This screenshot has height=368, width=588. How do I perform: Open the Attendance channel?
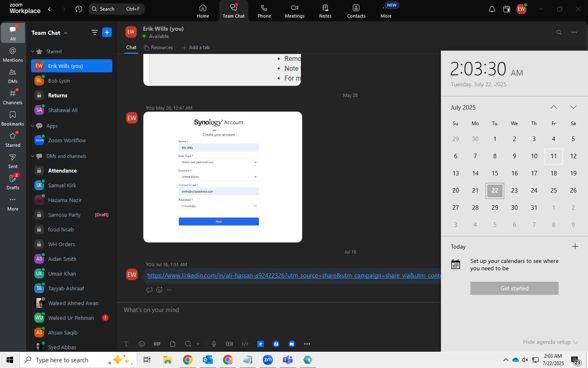[x=72, y=171]
